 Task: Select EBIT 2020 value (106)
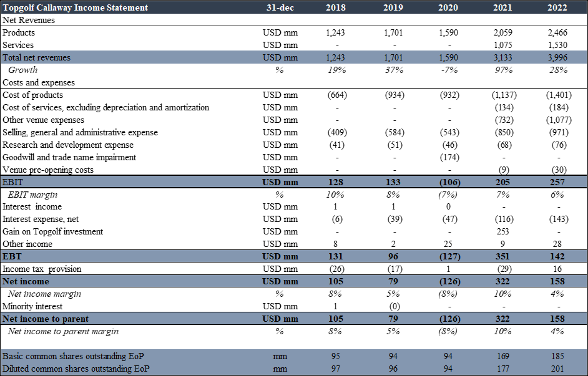point(449,182)
